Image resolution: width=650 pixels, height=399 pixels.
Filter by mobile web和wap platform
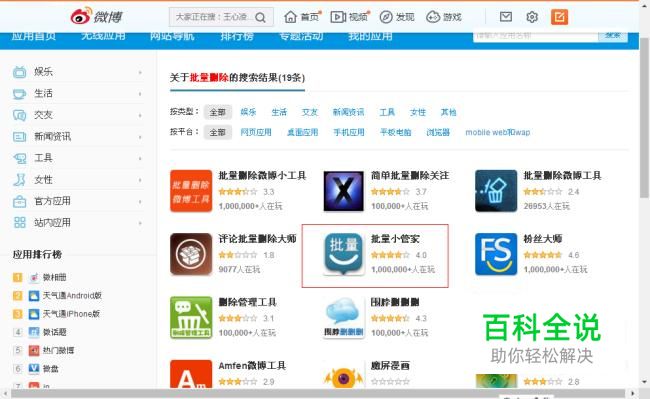tap(497, 133)
